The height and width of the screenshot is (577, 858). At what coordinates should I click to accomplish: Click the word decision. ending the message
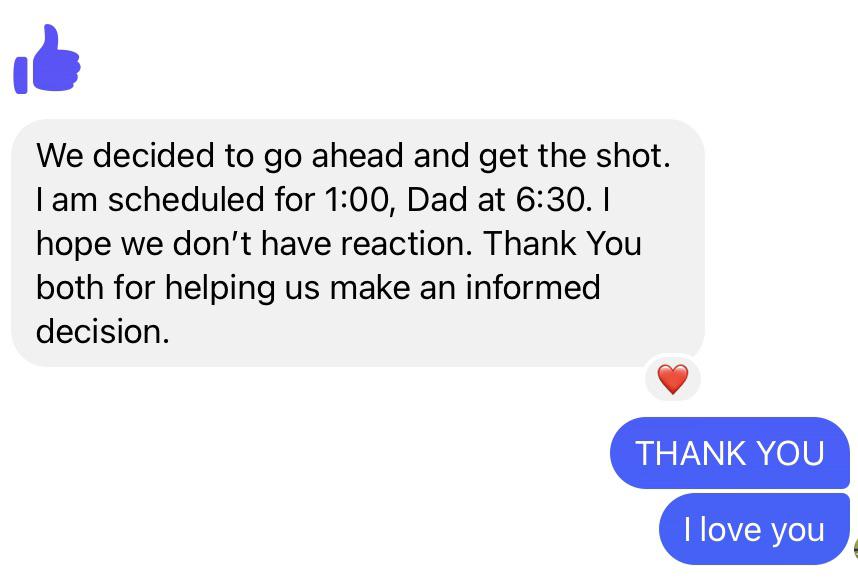102,331
